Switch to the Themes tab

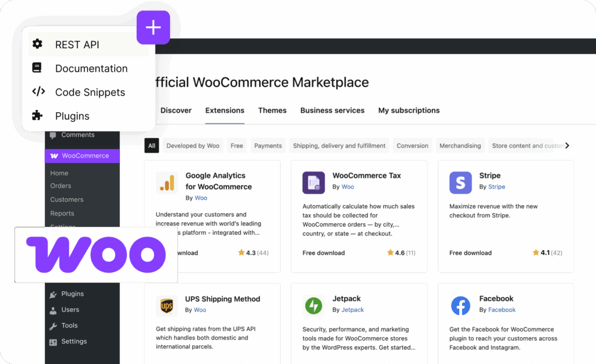(x=272, y=110)
